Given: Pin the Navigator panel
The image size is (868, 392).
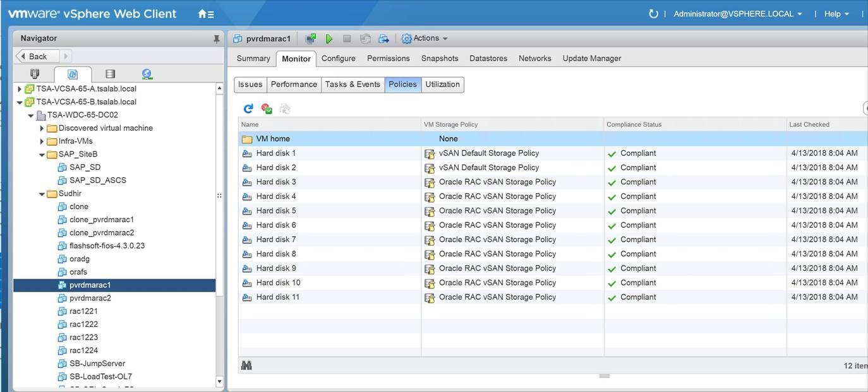Looking at the screenshot, I should tap(217, 39).
